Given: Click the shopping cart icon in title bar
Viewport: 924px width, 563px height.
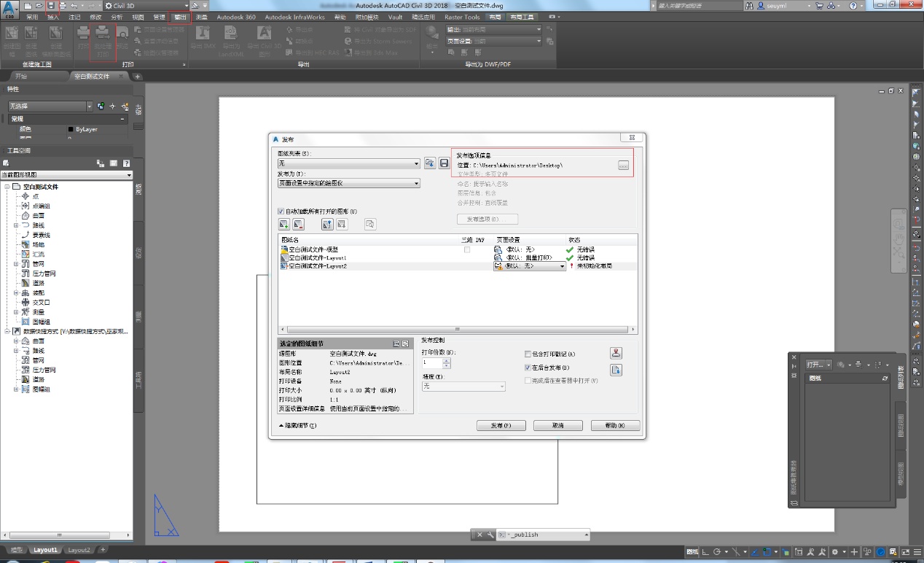Looking at the screenshot, I should pos(820,5).
